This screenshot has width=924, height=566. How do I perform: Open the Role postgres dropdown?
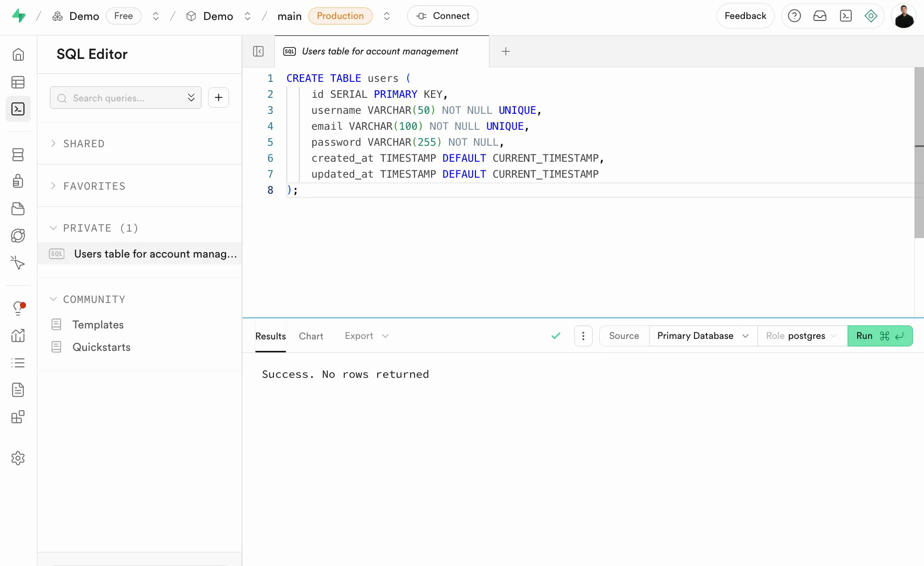[801, 336]
